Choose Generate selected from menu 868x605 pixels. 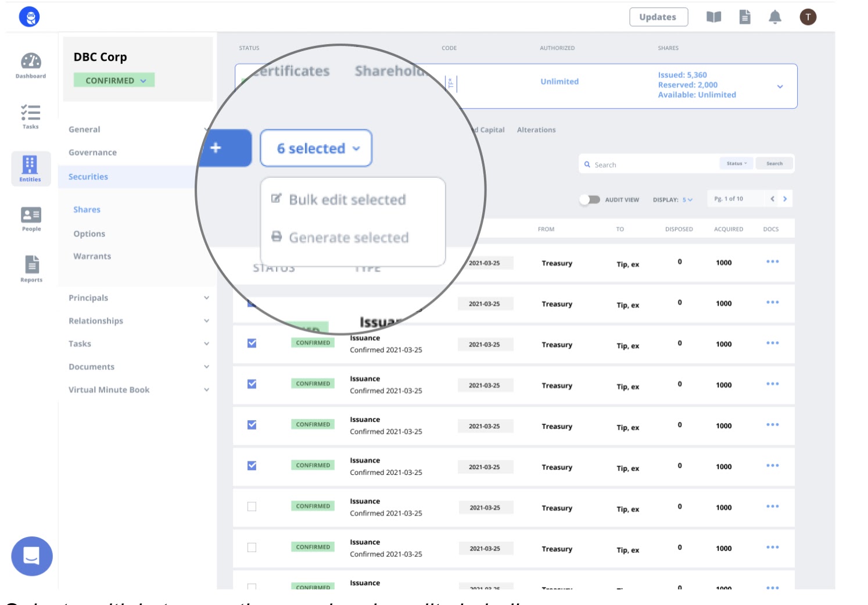[x=348, y=238]
